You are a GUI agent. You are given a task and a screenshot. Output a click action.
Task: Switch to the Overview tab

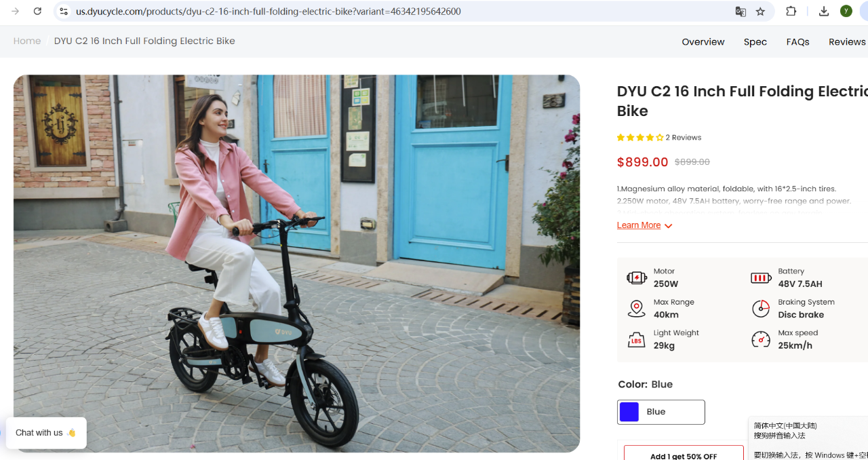click(x=703, y=41)
